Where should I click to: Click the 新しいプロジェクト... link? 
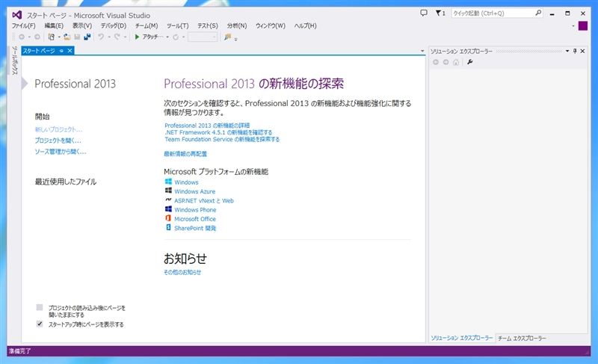coord(59,129)
